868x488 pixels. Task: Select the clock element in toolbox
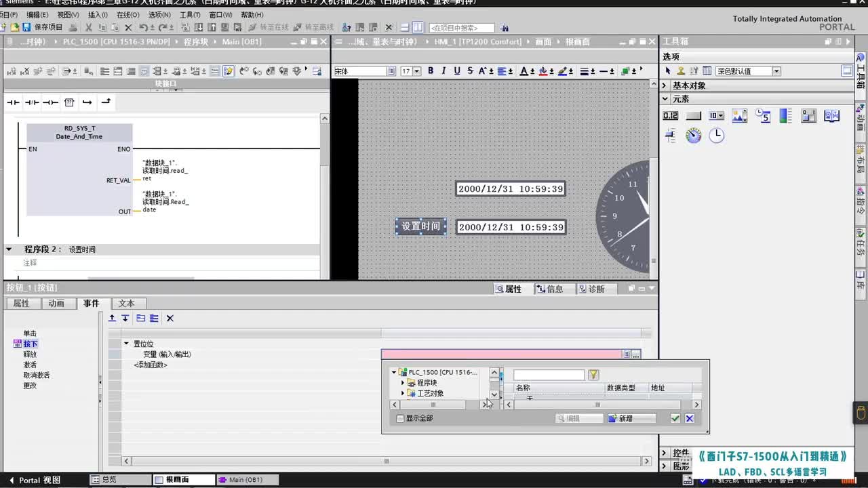click(716, 136)
